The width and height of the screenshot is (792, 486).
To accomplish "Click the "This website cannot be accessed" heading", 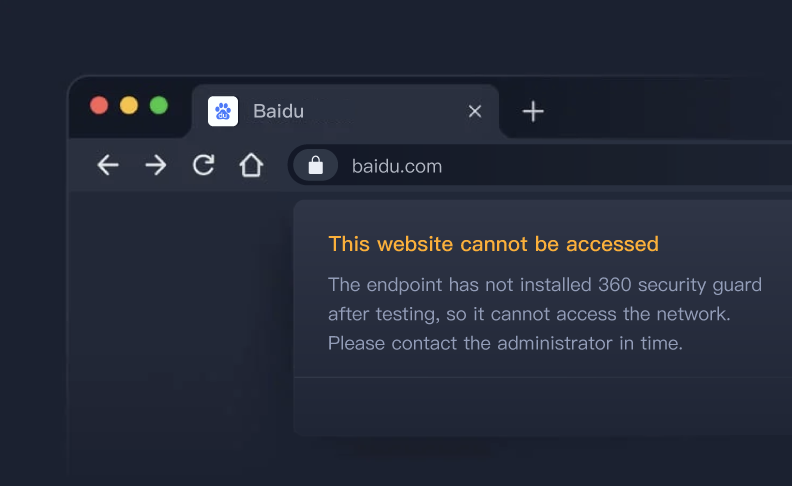I will pyautogui.click(x=493, y=244).
